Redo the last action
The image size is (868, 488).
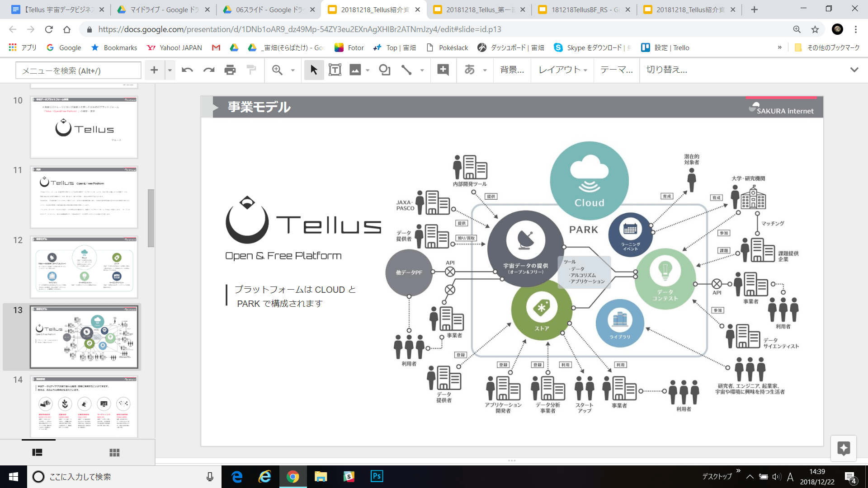click(208, 70)
